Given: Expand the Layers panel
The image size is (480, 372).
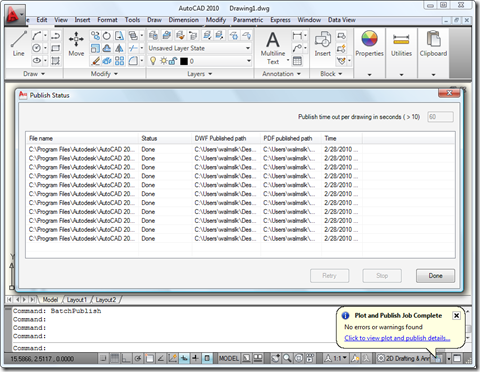Looking at the screenshot, I should pyautogui.click(x=199, y=74).
